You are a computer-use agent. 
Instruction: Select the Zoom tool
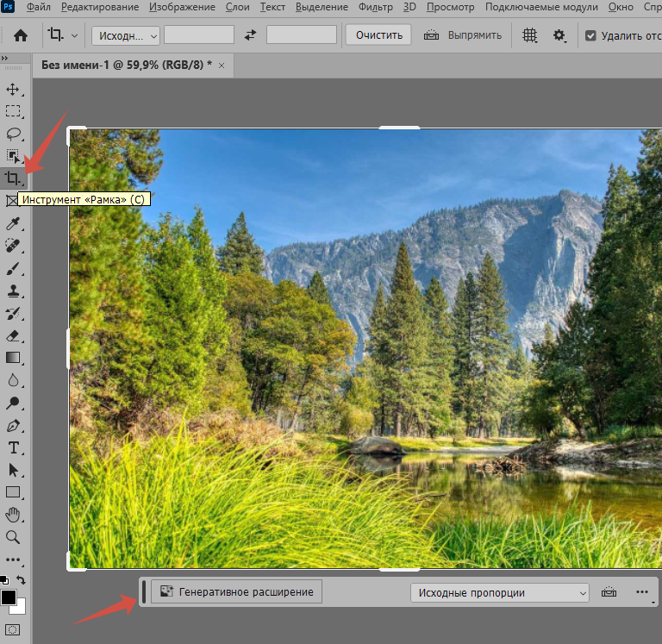(13, 537)
